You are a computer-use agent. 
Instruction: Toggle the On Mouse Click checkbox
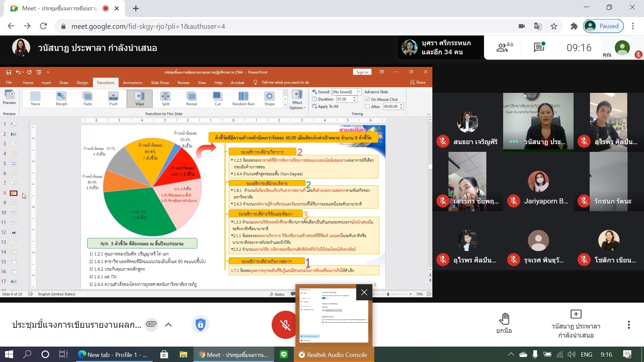point(368,100)
